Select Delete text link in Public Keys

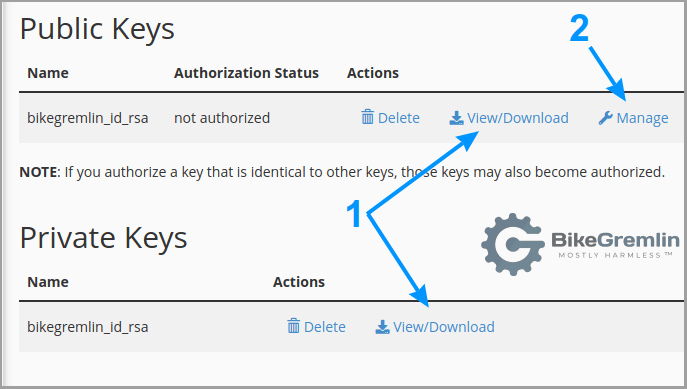(399, 118)
